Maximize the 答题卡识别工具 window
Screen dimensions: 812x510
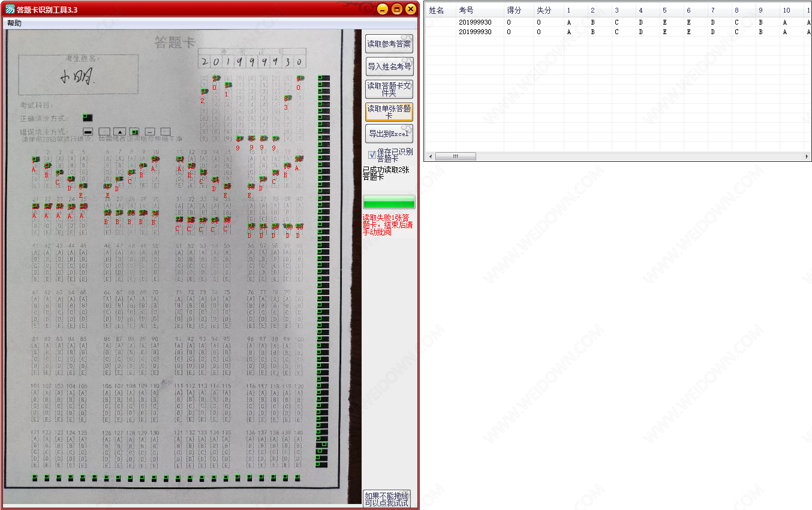point(396,9)
